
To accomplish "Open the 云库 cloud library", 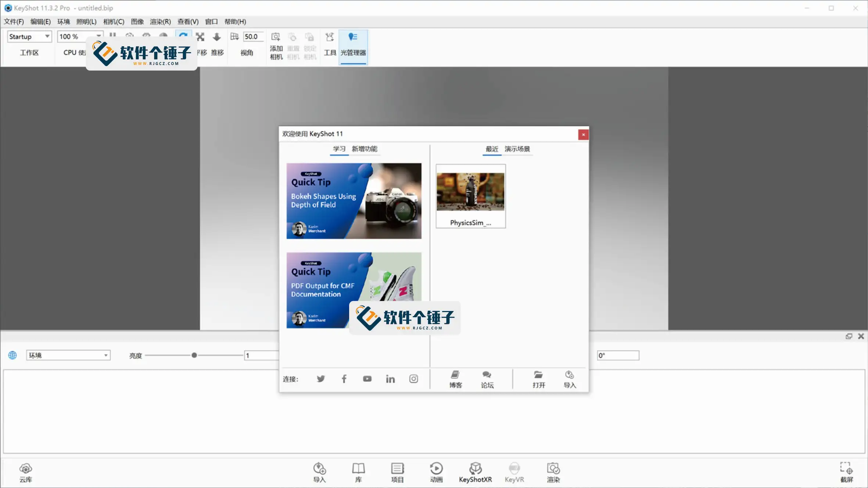I will [26, 473].
